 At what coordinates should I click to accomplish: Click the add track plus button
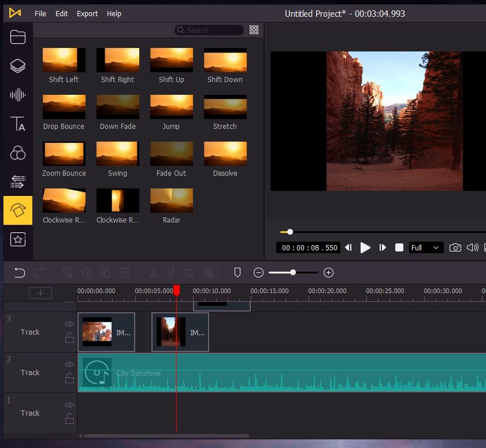[40, 293]
